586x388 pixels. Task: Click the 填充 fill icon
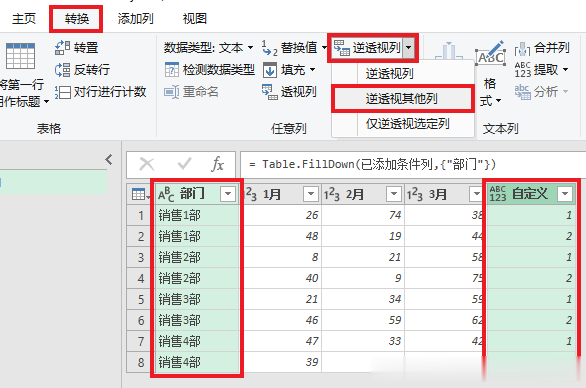coord(269,70)
